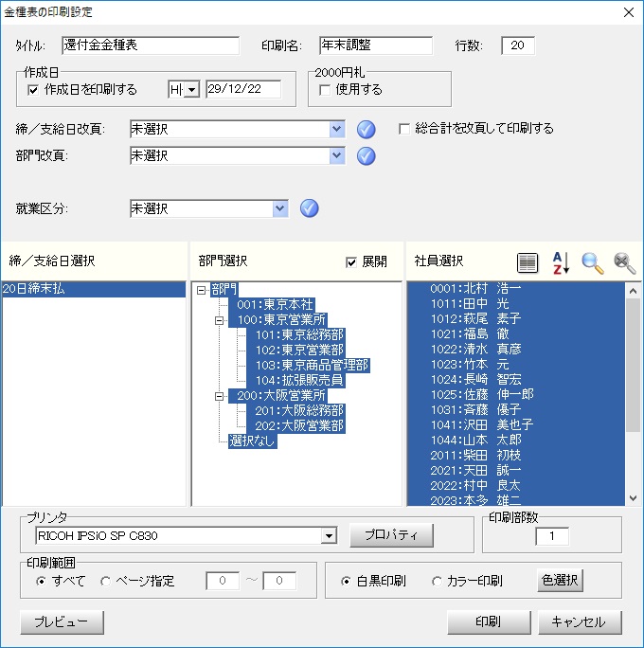644x648 pixels.
Task: Click the タイトル input field
Action: point(151,45)
